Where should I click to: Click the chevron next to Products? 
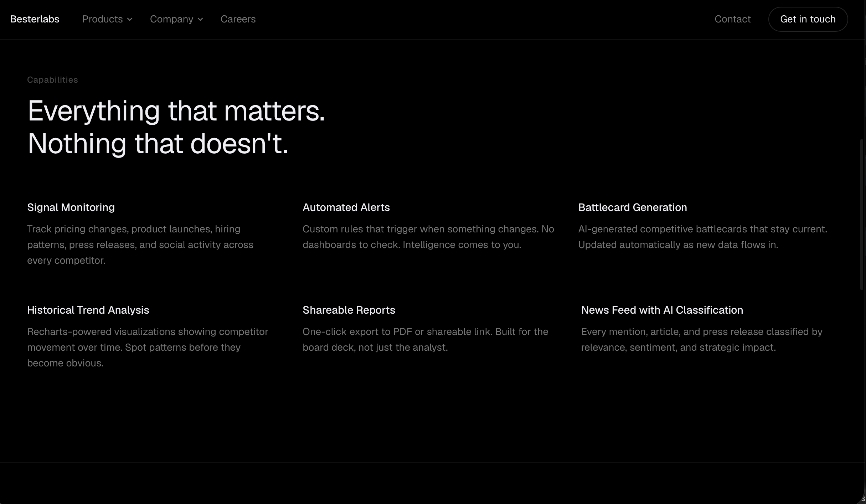tap(130, 20)
